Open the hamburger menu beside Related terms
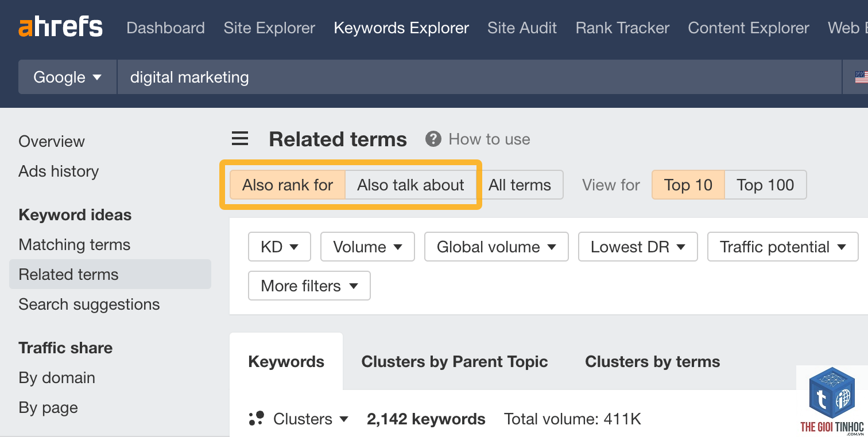The image size is (868, 437). [240, 139]
